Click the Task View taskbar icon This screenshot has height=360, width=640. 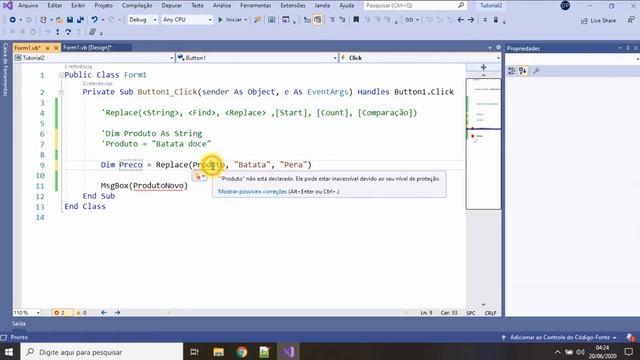194,352
